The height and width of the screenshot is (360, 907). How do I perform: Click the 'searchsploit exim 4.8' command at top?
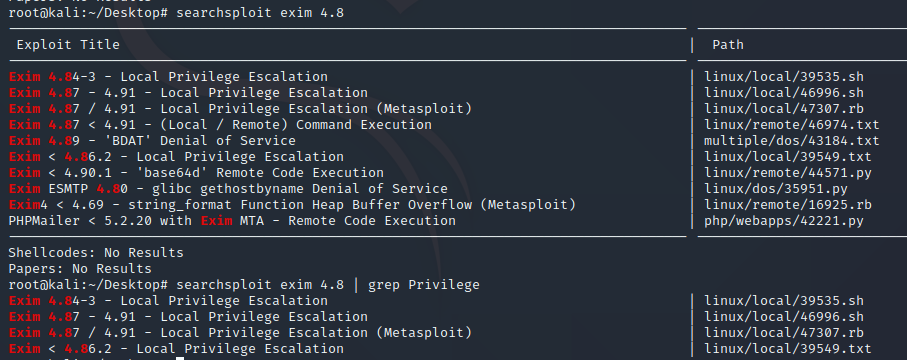260,13
